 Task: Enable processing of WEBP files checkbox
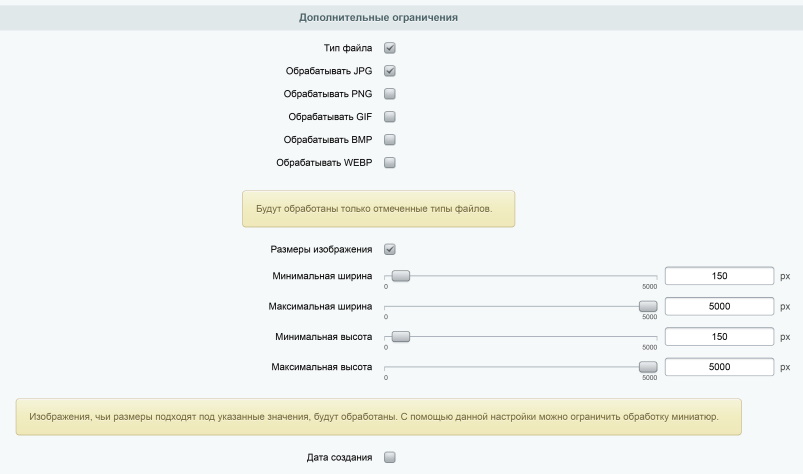coord(390,163)
